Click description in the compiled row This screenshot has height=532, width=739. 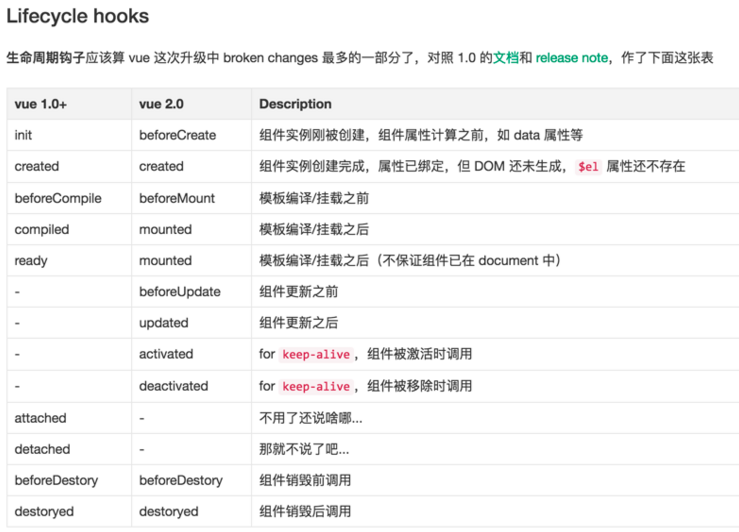(x=314, y=229)
